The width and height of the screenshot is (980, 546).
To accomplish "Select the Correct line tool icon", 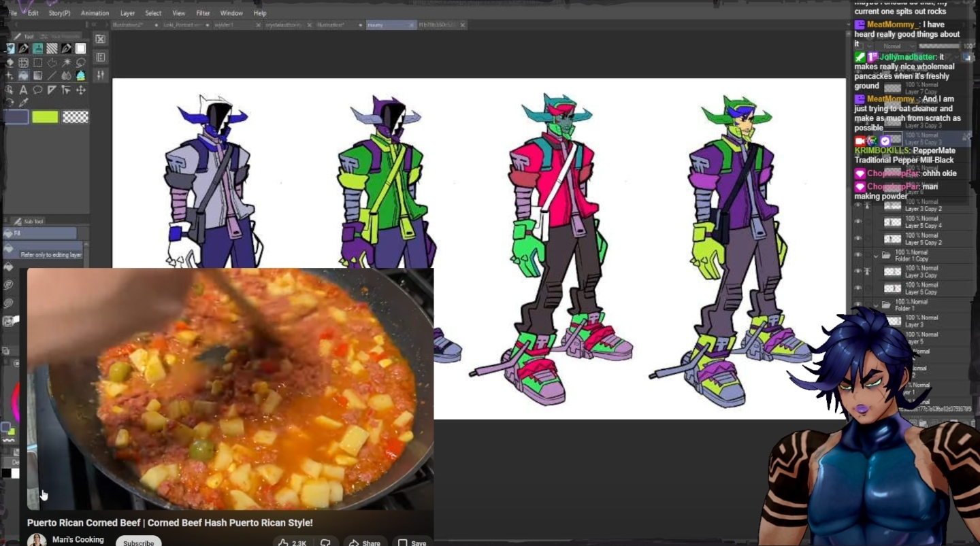I will click(66, 90).
